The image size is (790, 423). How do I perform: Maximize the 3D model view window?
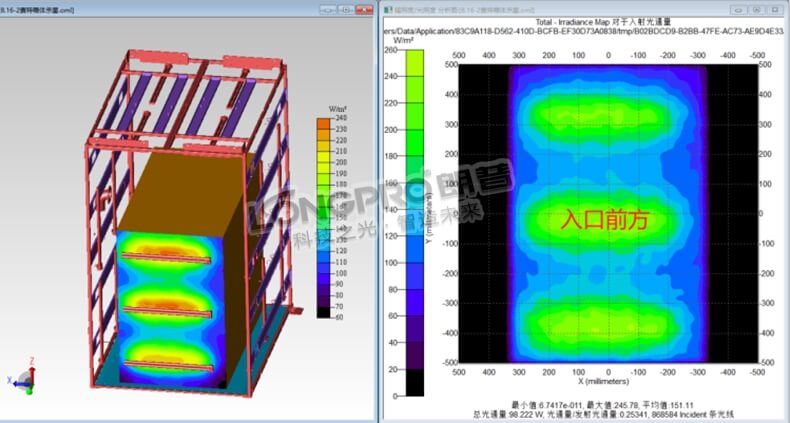tap(344, 8)
